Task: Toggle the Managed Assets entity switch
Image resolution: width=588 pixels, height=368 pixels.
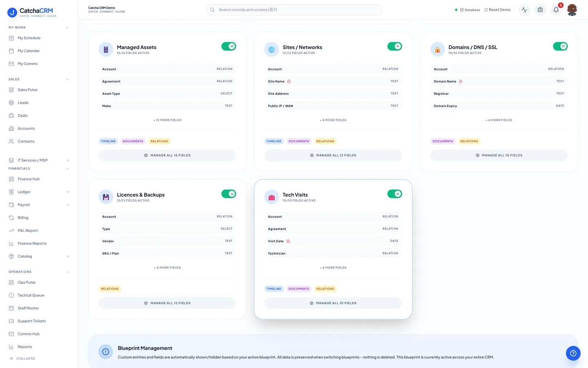Action: [x=229, y=46]
